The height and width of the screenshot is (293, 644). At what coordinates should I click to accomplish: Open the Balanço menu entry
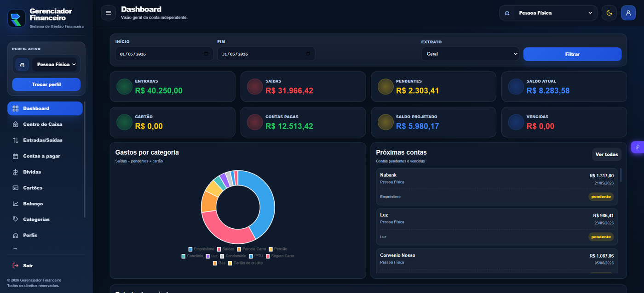point(45,203)
